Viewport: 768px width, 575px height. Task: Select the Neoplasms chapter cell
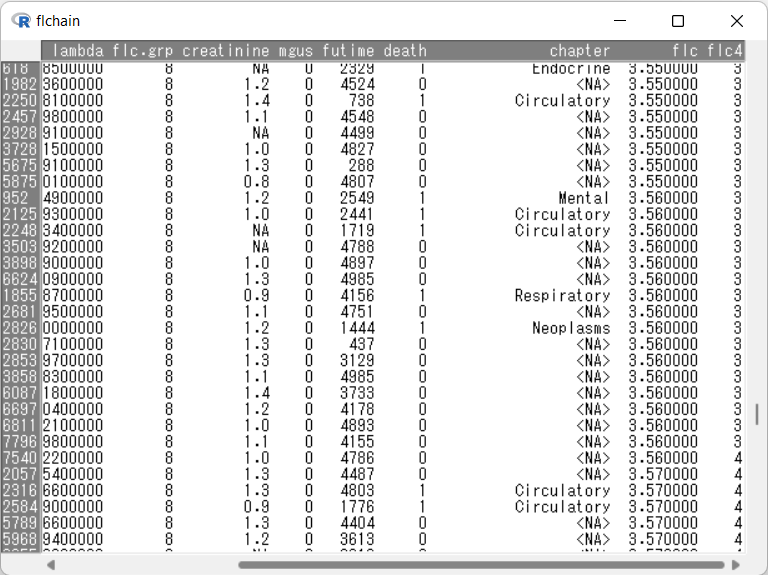(570, 328)
